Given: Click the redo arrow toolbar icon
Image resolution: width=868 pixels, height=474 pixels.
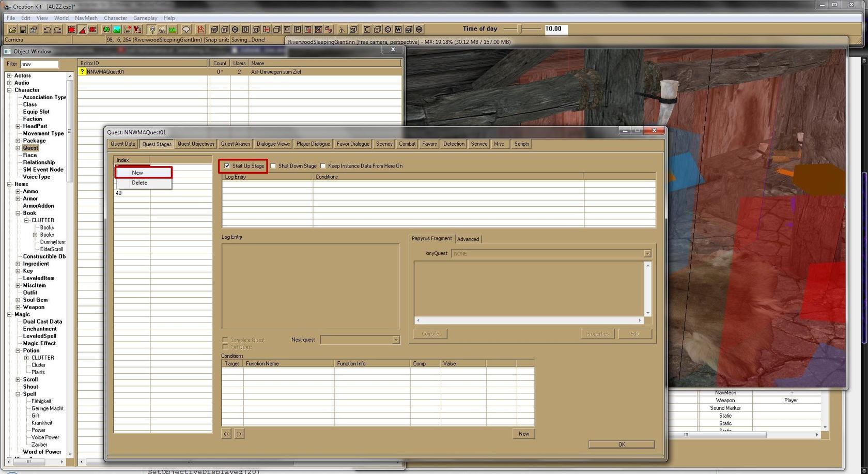Looking at the screenshot, I should 58,29.
